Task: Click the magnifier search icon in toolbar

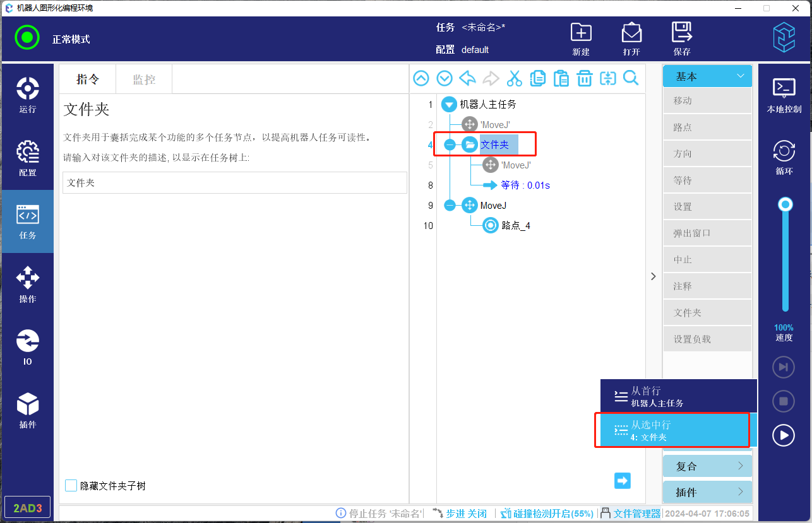Action: pyautogui.click(x=631, y=78)
